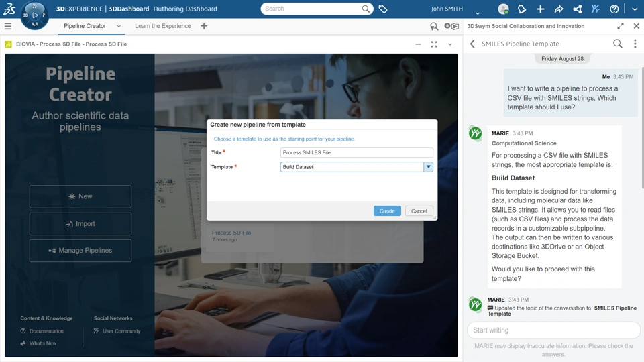Click the BIOVIA widget icon

(x=8, y=44)
